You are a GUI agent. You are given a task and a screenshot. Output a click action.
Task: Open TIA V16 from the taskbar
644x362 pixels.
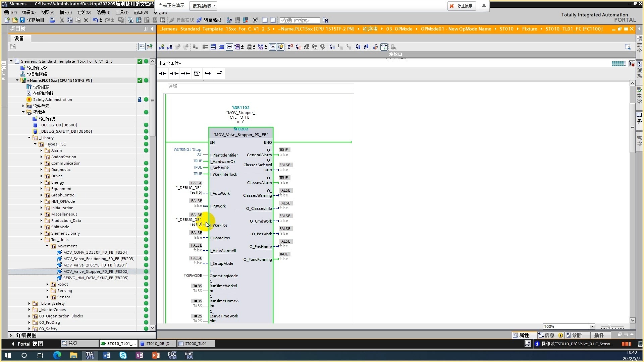(90, 355)
